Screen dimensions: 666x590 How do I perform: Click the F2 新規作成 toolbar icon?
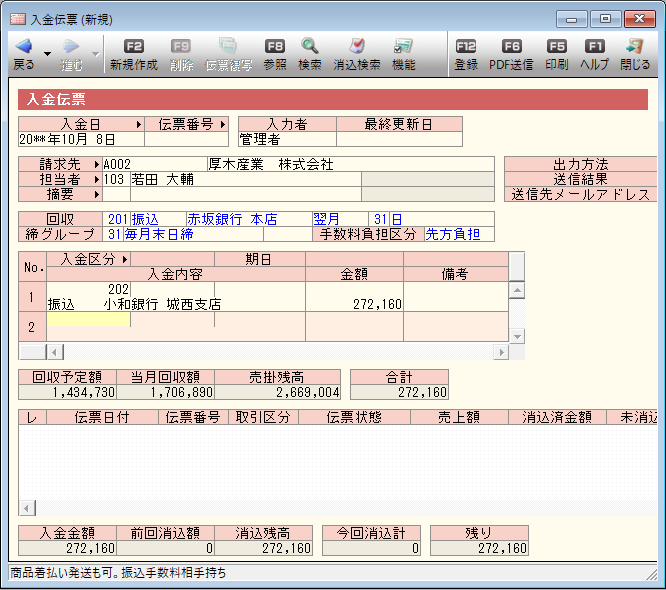pyautogui.click(x=133, y=47)
